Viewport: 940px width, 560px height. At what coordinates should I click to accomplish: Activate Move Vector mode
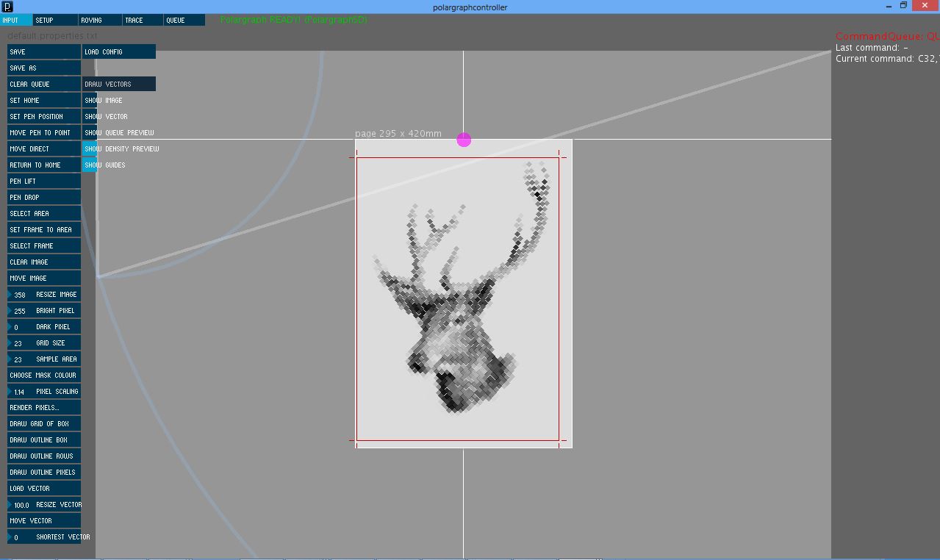[44, 520]
